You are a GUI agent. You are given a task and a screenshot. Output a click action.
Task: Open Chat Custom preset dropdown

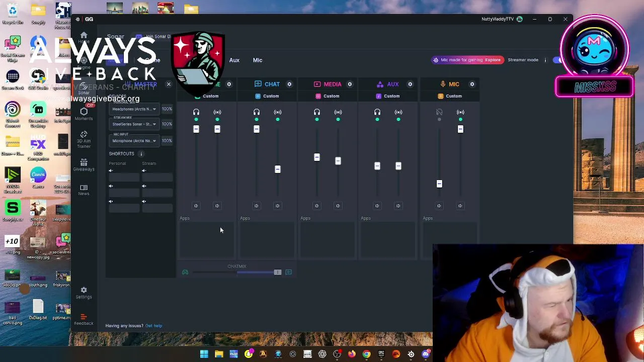click(267, 96)
